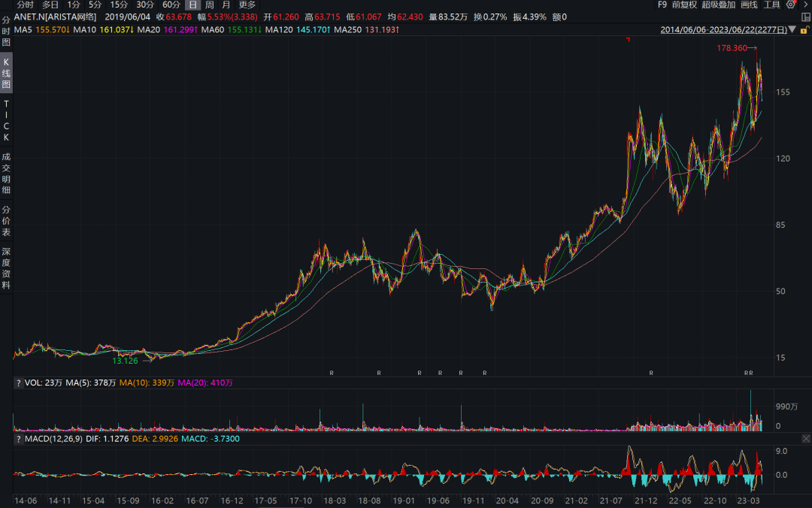The image size is (812, 508).
Task: Open the settings gear icon
Action: (791, 5)
